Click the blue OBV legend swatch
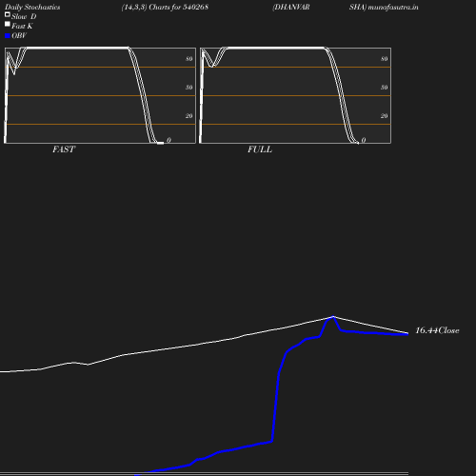 click(8, 36)
